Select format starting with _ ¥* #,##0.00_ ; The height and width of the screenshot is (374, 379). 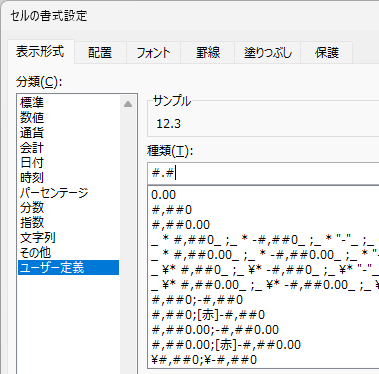[x=264, y=285]
